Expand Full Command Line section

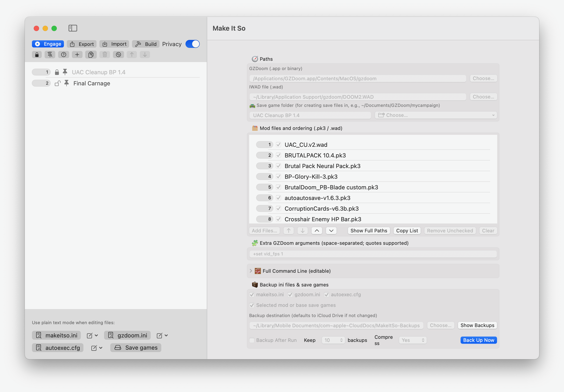251,271
